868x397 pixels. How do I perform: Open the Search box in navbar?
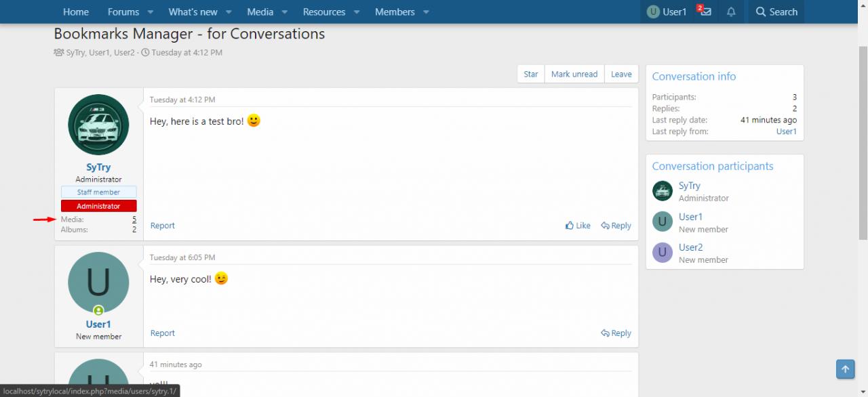coord(776,12)
